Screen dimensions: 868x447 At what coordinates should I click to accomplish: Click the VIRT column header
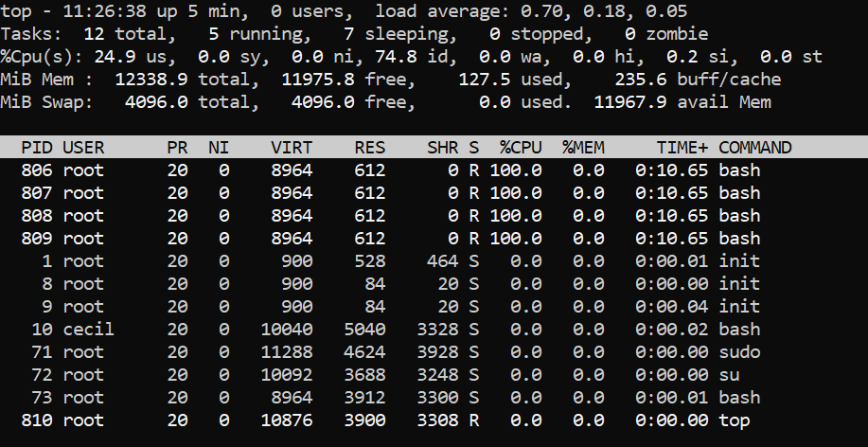[x=292, y=148]
